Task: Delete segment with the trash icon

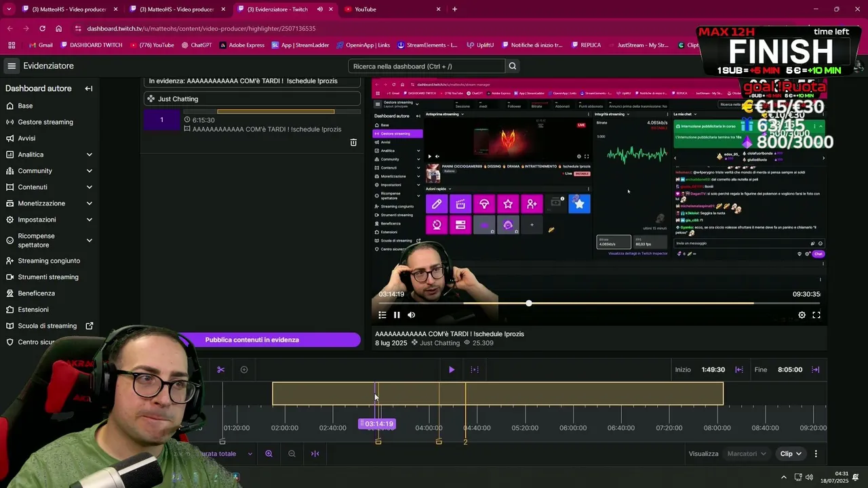Action: click(353, 142)
